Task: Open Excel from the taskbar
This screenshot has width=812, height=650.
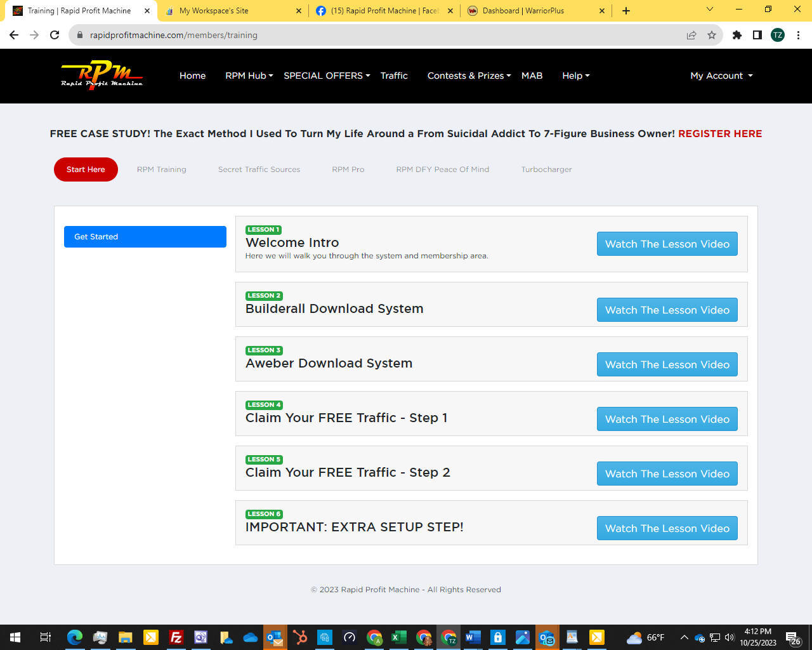Action: 399,637
